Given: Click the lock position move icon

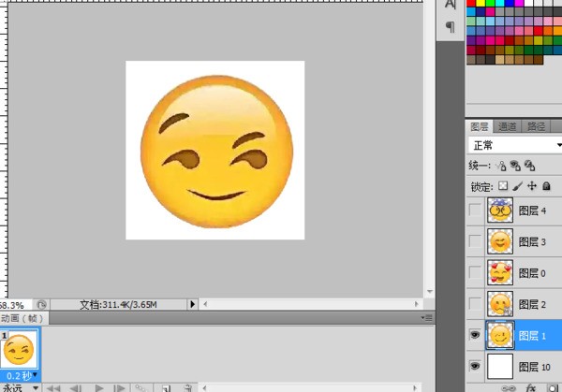Looking at the screenshot, I should click(531, 185).
